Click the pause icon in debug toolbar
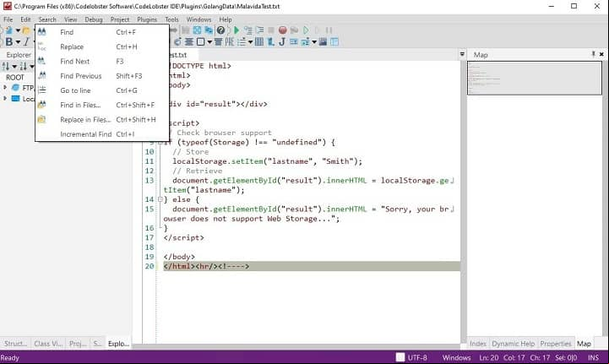The height and width of the screenshot is (364, 609). (329, 30)
